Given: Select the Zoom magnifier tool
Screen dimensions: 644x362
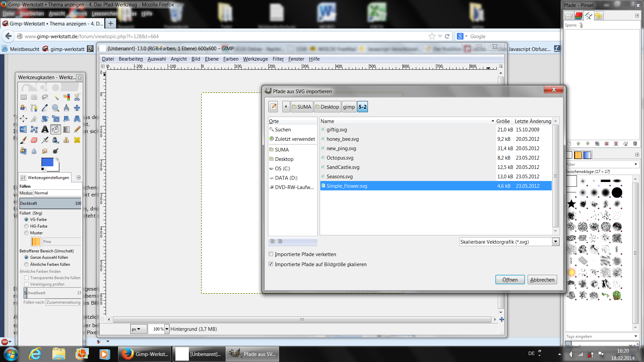Looking at the screenshot, I should pyautogui.click(x=55, y=108).
